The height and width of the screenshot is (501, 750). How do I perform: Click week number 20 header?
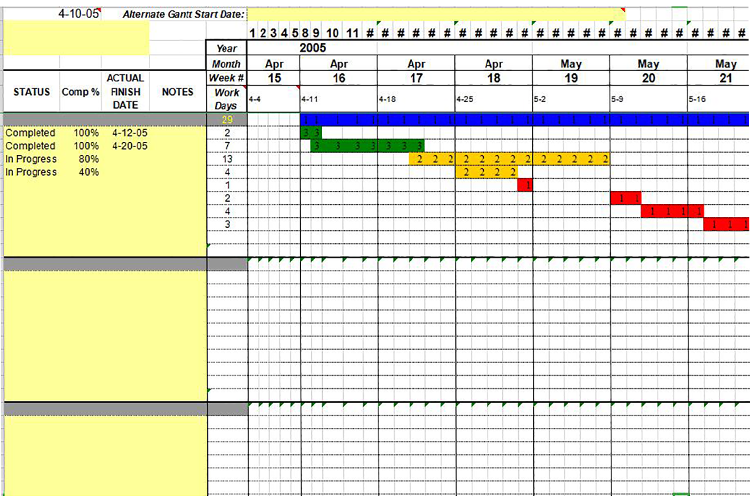pos(648,77)
